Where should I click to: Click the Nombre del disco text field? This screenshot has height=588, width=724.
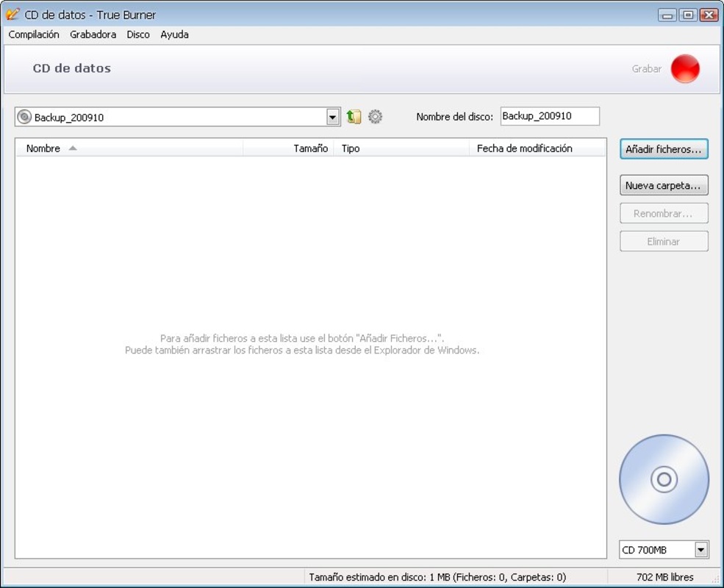(x=549, y=116)
